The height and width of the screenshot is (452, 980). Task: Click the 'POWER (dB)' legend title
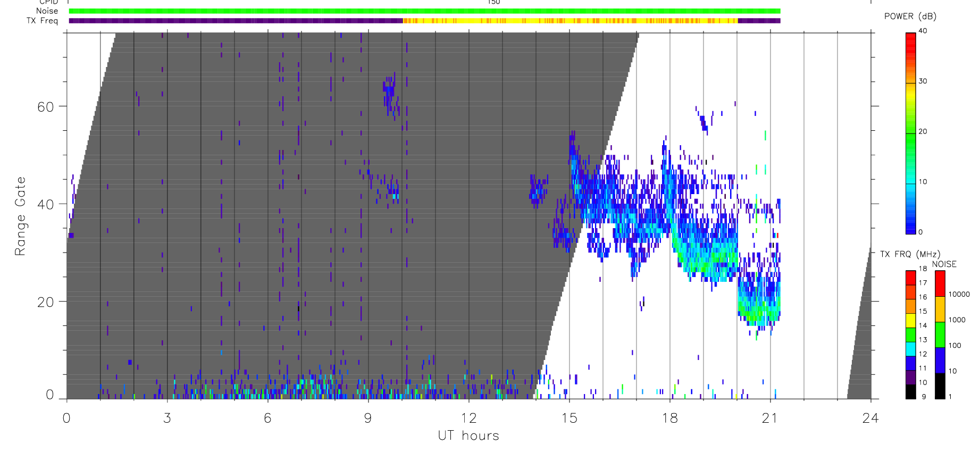coord(910,16)
